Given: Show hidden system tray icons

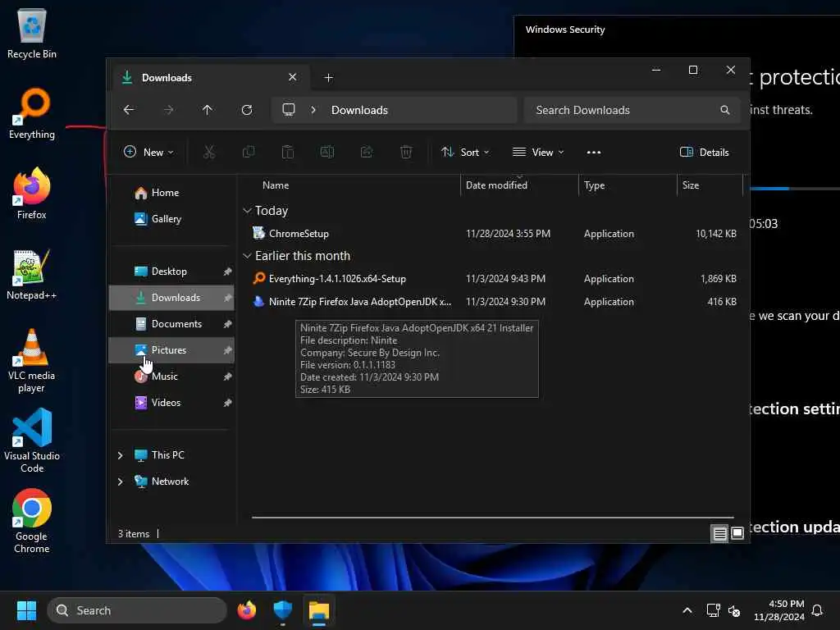Looking at the screenshot, I should click(687, 610).
